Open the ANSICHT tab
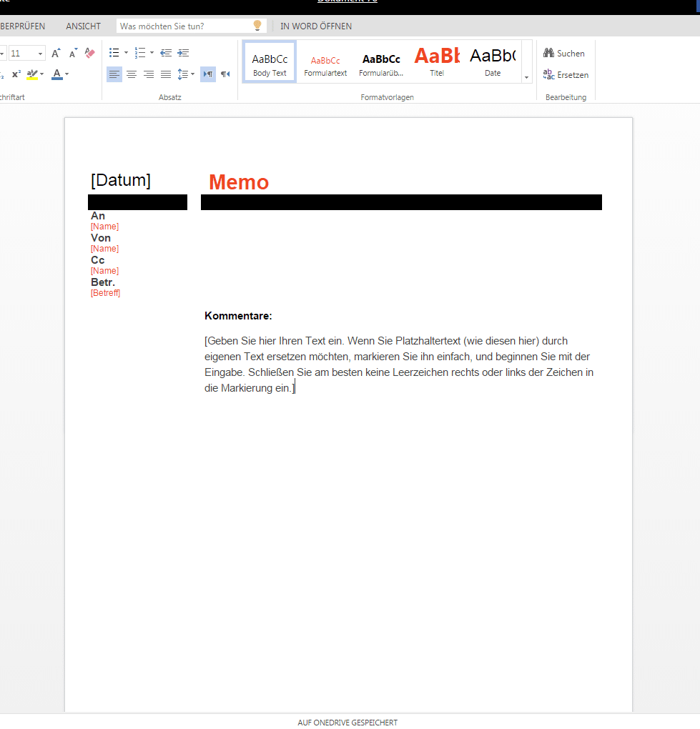The height and width of the screenshot is (729, 700). tap(83, 26)
